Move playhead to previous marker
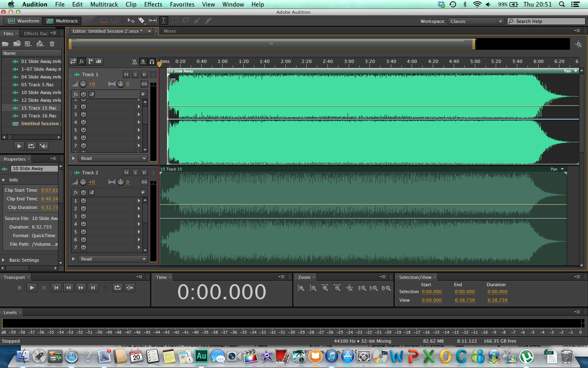The image size is (588, 368). coord(56,288)
